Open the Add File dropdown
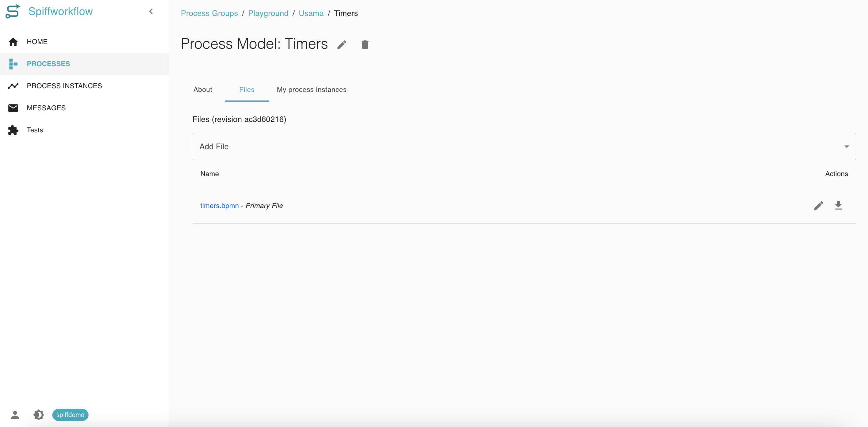This screenshot has height=427, width=868. click(524, 147)
